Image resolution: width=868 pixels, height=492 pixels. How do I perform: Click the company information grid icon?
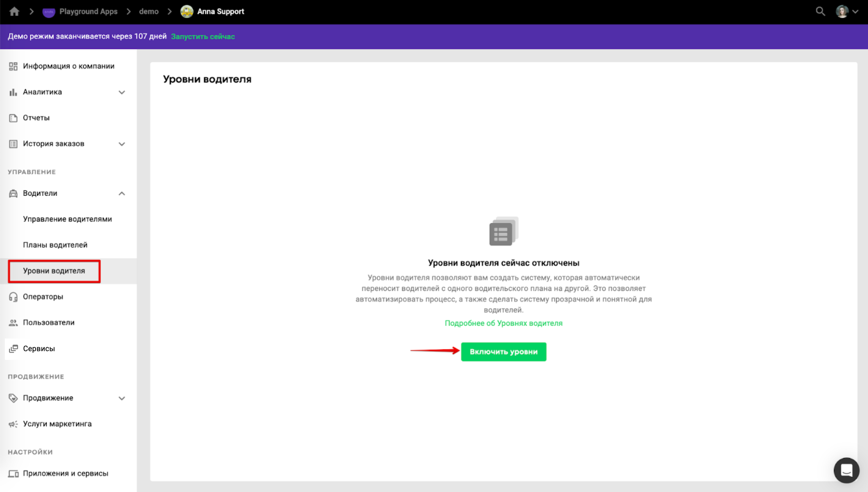coord(13,66)
